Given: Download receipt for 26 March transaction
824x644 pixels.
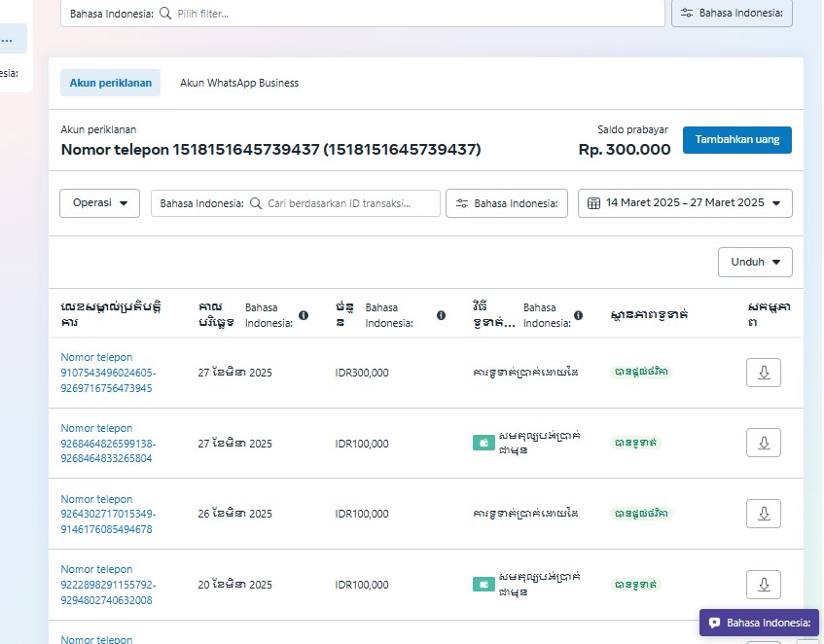Looking at the screenshot, I should click(x=763, y=514).
